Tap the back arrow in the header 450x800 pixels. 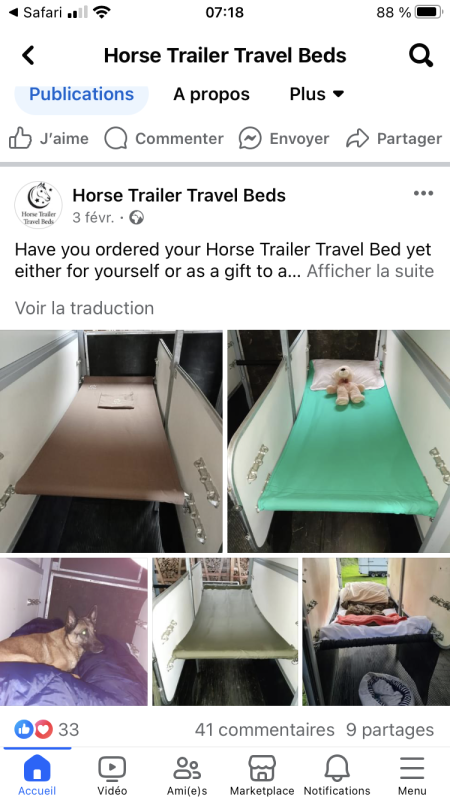pos(28,55)
